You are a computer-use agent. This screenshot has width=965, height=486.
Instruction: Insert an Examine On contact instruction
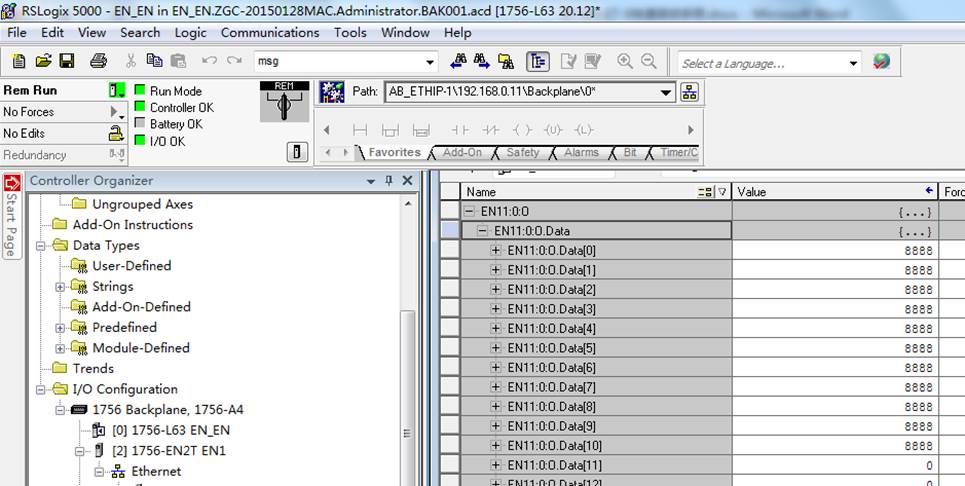(458, 130)
